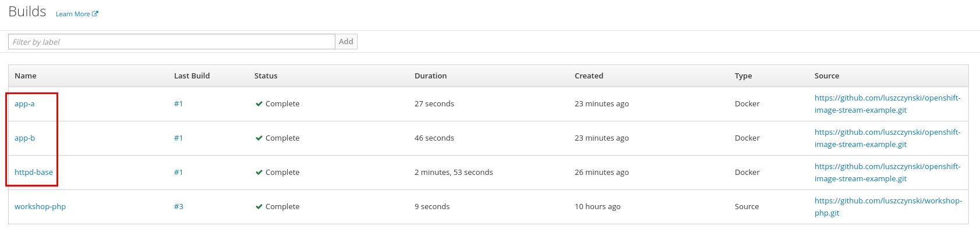Open build #3 of workshop-php
980x233 pixels.
[178, 207]
